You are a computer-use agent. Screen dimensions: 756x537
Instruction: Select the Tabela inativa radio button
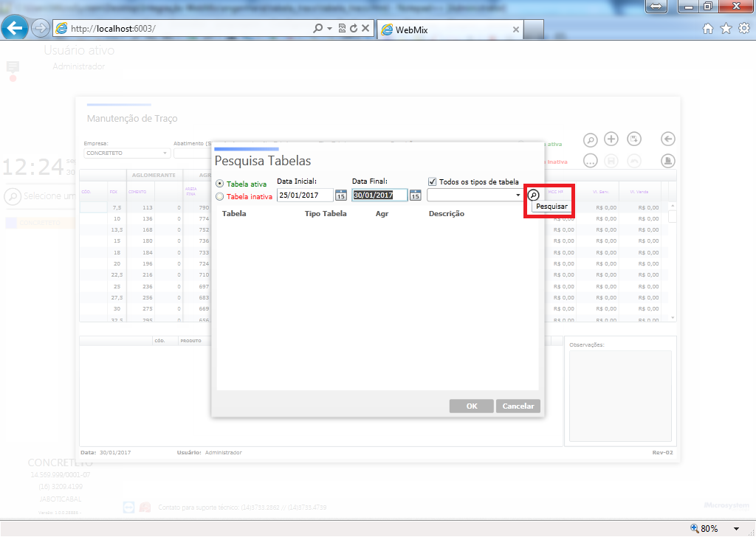click(x=220, y=196)
